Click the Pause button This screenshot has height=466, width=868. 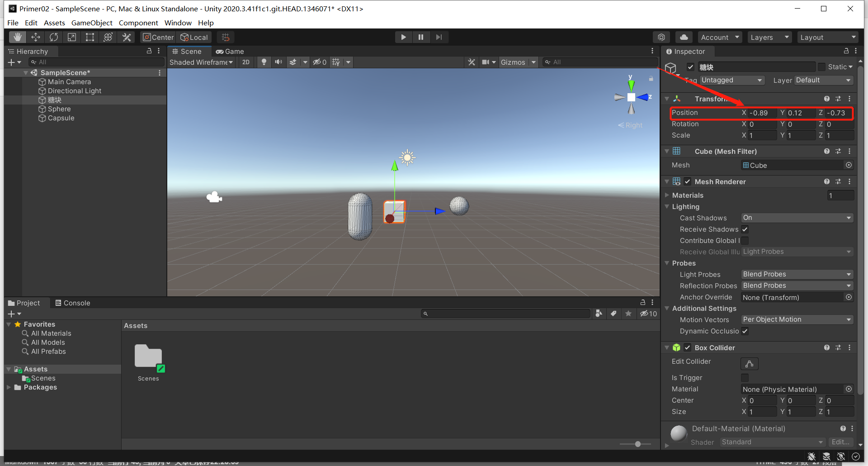421,37
